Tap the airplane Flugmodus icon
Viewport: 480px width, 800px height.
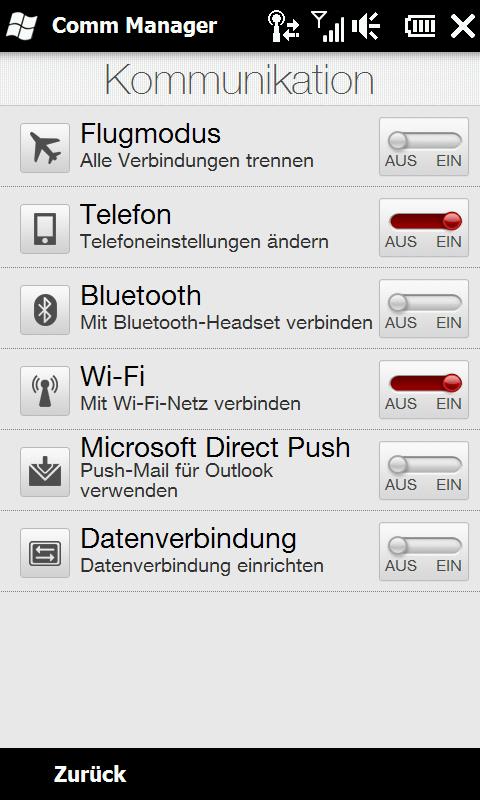pos(45,148)
